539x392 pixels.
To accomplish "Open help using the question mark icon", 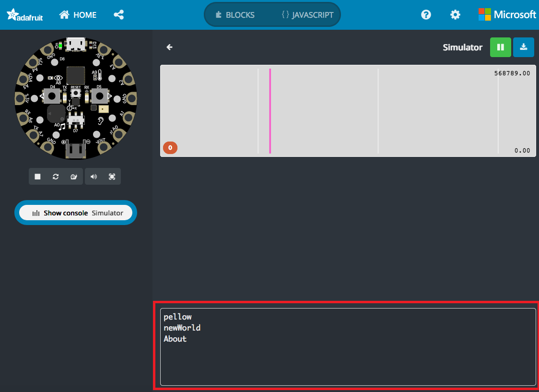I will click(x=426, y=14).
